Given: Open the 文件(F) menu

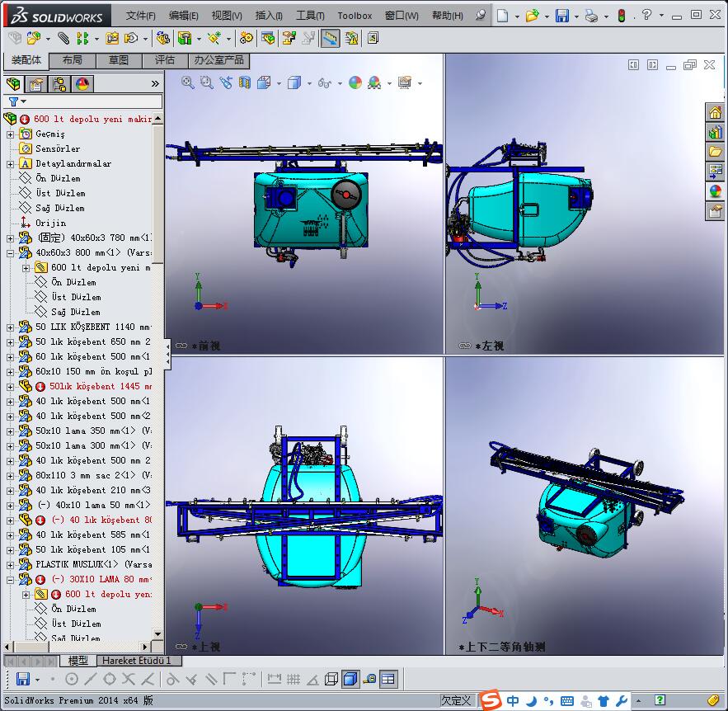Looking at the screenshot, I should tap(141, 16).
